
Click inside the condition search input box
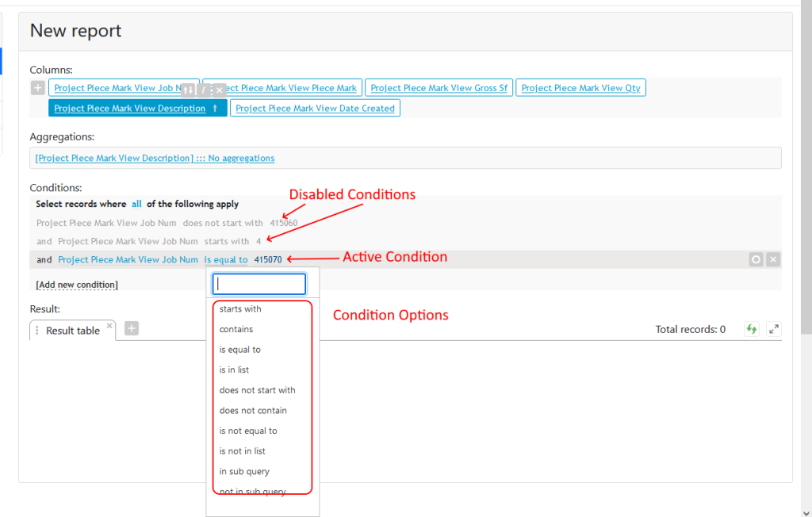pos(259,283)
